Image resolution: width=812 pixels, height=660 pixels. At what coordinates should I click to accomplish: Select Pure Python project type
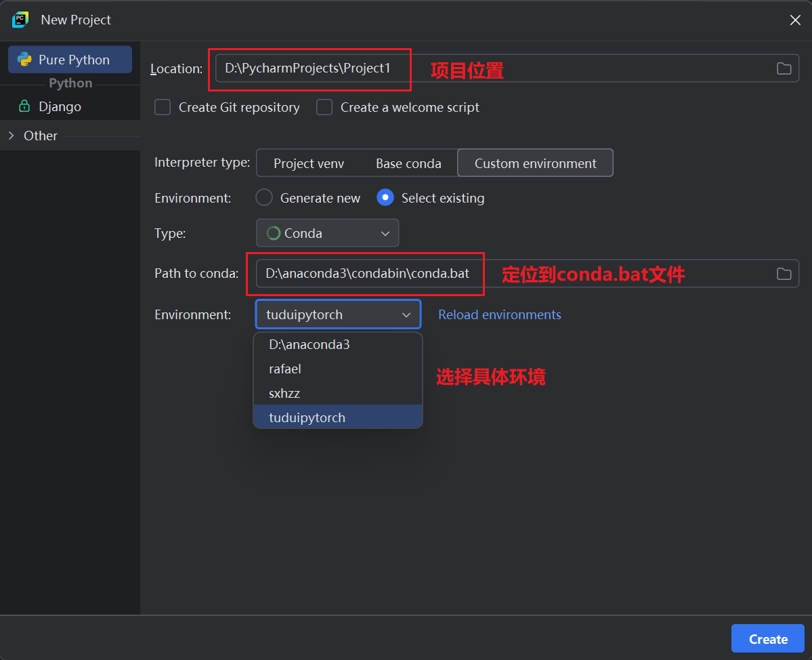coord(70,60)
